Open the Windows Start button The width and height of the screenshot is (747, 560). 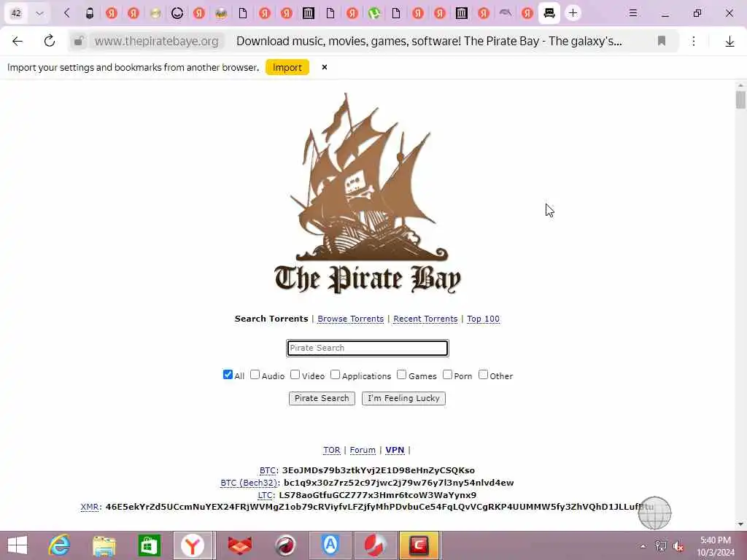pos(18,545)
